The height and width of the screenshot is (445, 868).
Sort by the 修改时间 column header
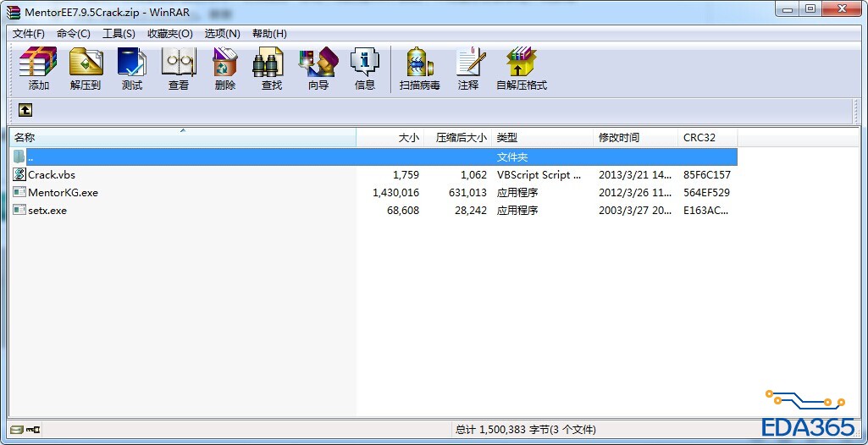click(635, 138)
